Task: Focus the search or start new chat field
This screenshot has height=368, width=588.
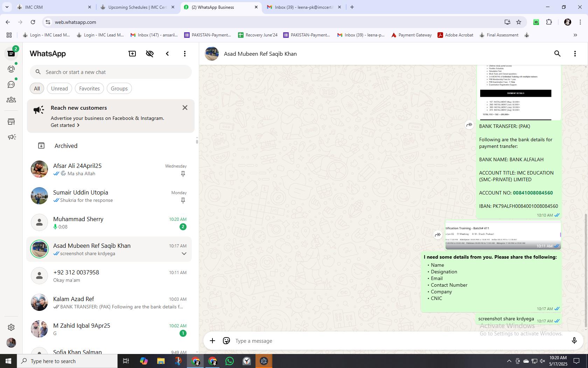Action: (x=111, y=72)
